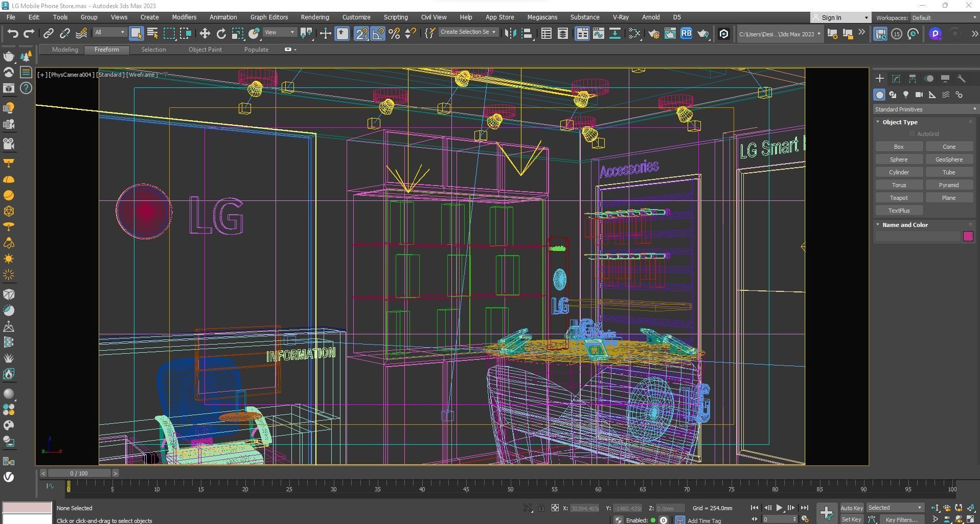Open the Modify panel tab icon
Viewport: 980px width, 524px height.
tap(896, 78)
